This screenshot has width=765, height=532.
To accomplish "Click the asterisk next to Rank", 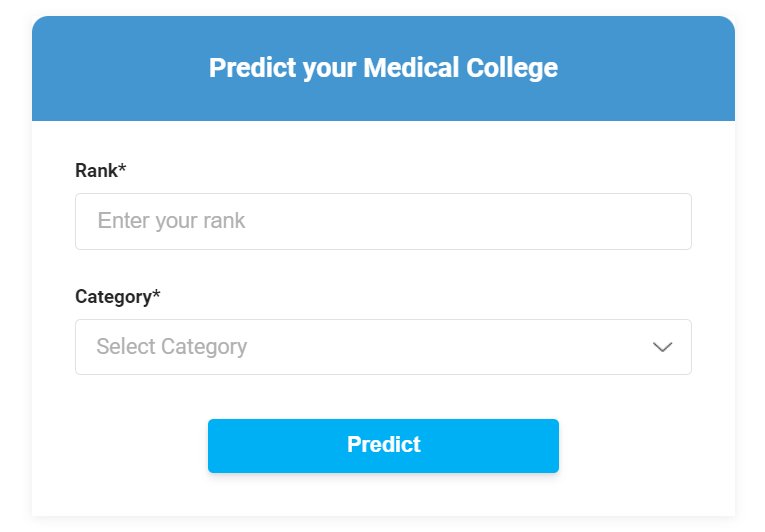I will [122, 169].
